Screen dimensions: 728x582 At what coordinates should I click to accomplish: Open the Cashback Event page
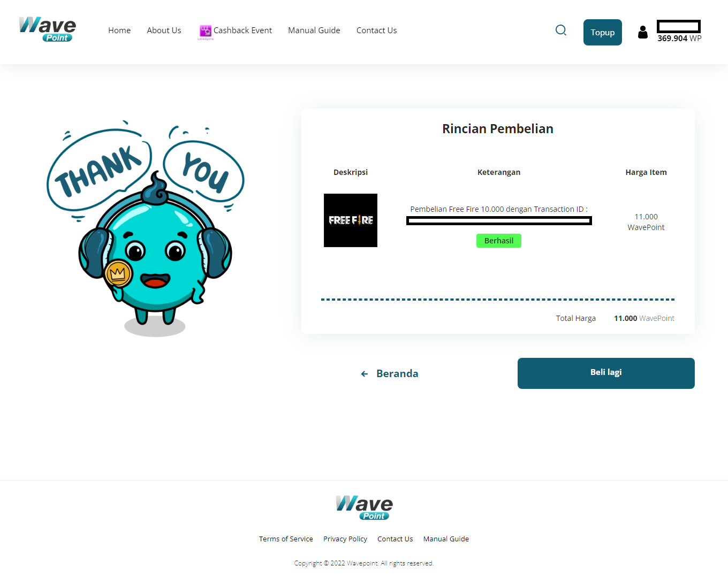click(x=242, y=30)
